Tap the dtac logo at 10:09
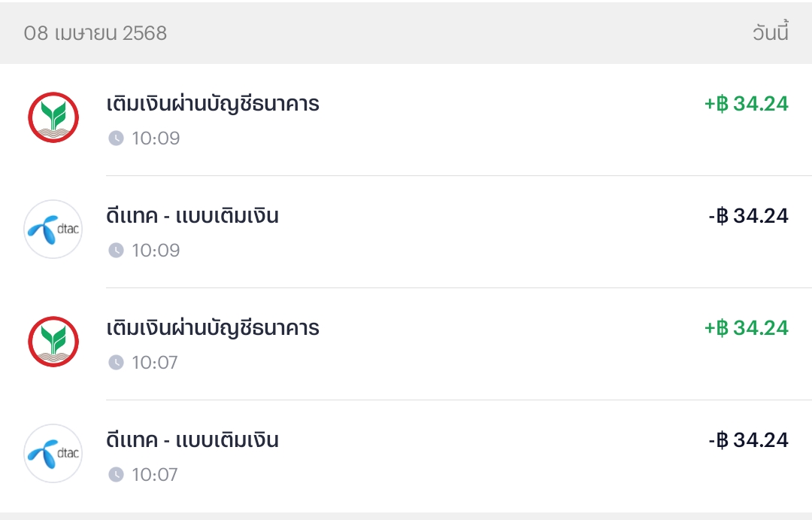This screenshot has height=520, width=812. click(53, 230)
